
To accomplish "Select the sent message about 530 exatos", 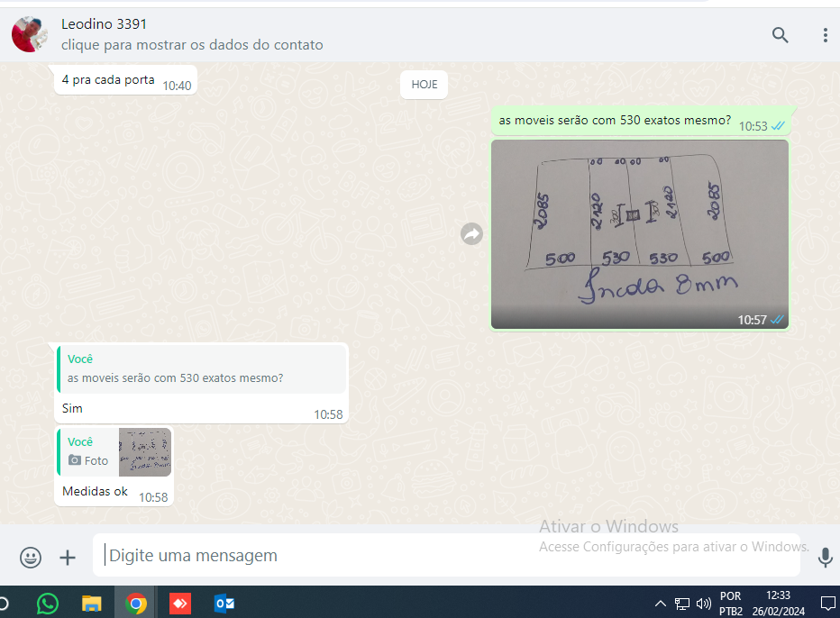I will click(x=640, y=121).
